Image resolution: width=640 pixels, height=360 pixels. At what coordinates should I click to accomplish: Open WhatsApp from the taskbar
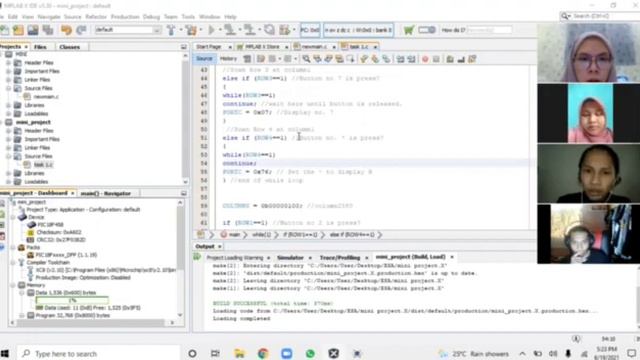(x=310, y=353)
